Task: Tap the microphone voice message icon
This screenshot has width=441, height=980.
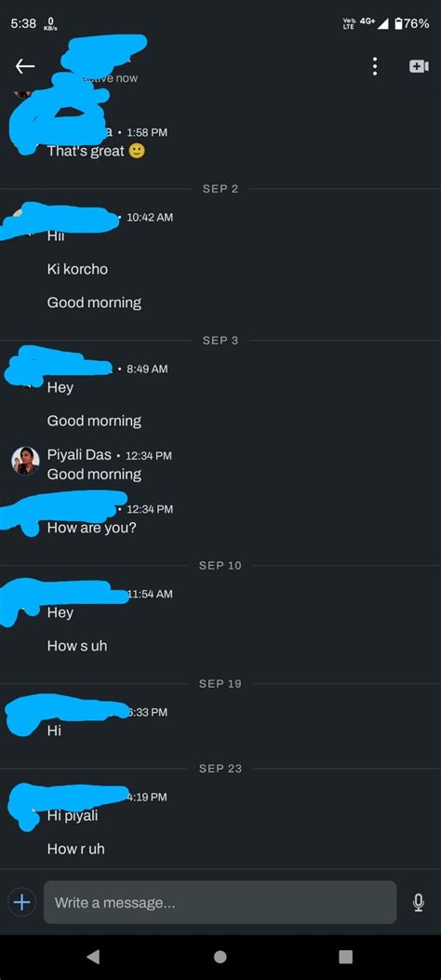Action: (x=419, y=903)
